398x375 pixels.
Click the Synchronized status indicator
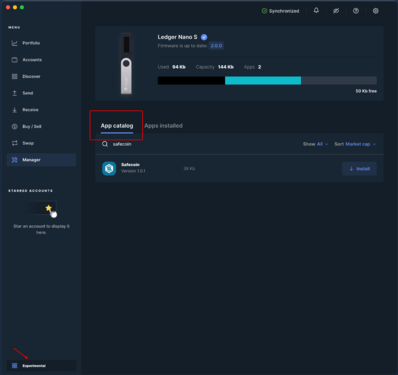click(280, 11)
